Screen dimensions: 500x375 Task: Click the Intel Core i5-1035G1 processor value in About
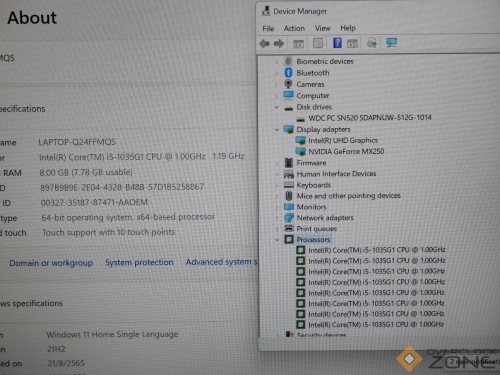[142, 156]
